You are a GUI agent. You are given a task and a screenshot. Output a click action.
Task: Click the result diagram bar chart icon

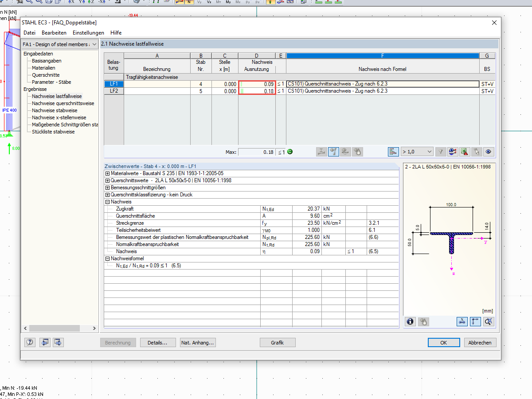[x=394, y=152]
